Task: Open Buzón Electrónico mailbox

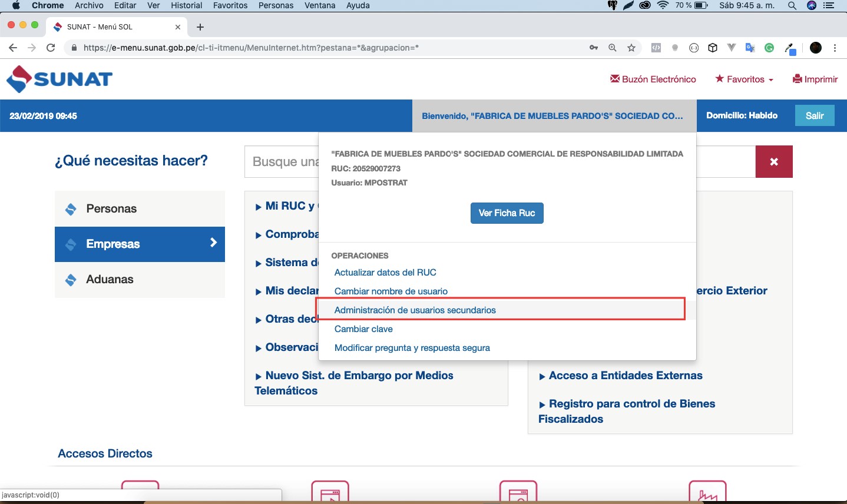Action: tap(653, 79)
